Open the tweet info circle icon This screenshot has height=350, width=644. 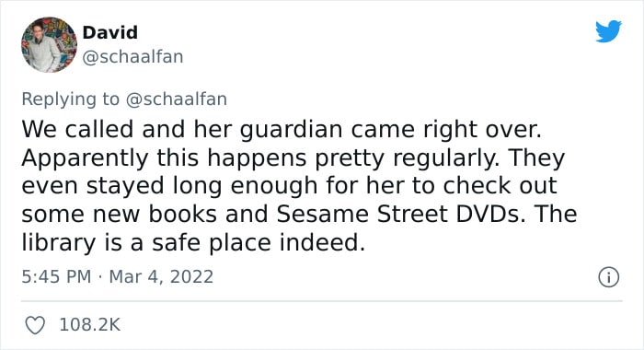click(x=608, y=277)
